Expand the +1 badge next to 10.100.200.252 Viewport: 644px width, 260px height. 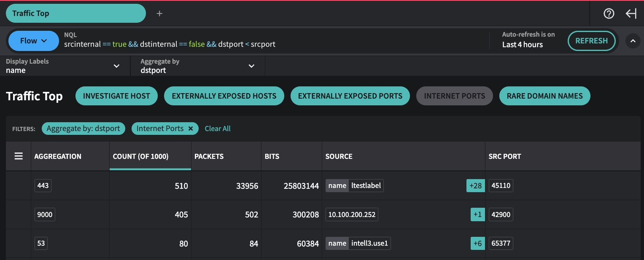tap(477, 214)
